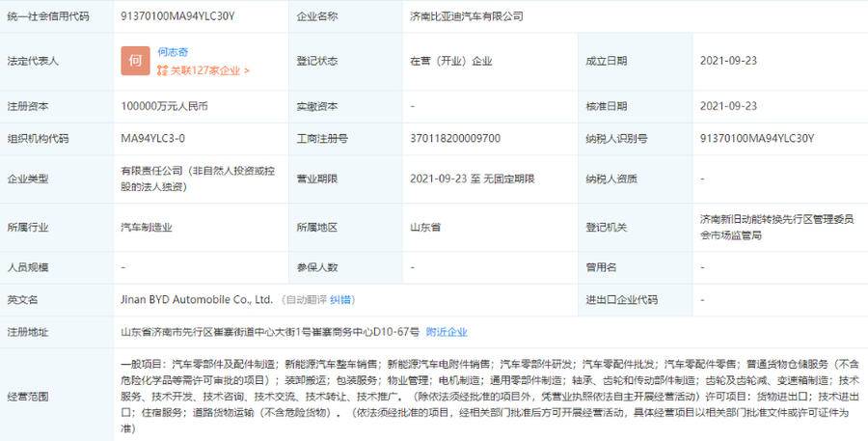Click the relation icon before 关联127家企业
868x441 pixels.
[x=162, y=70]
